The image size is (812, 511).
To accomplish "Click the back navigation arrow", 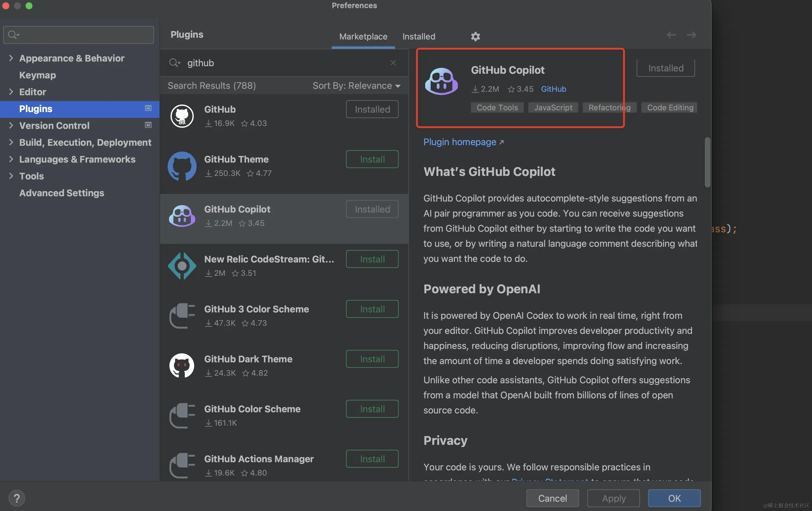I will [x=671, y=35].
